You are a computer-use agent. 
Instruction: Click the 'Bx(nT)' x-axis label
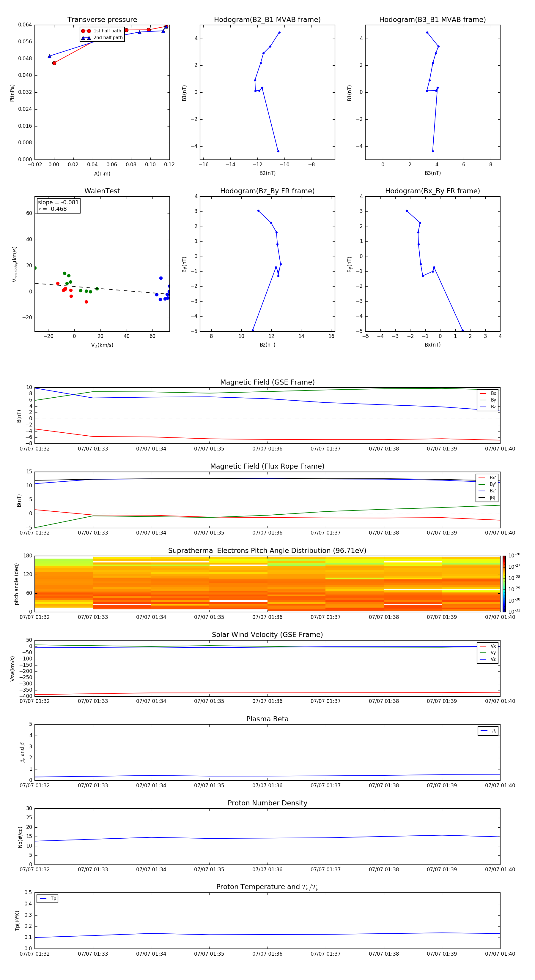(x=432, y=345)
